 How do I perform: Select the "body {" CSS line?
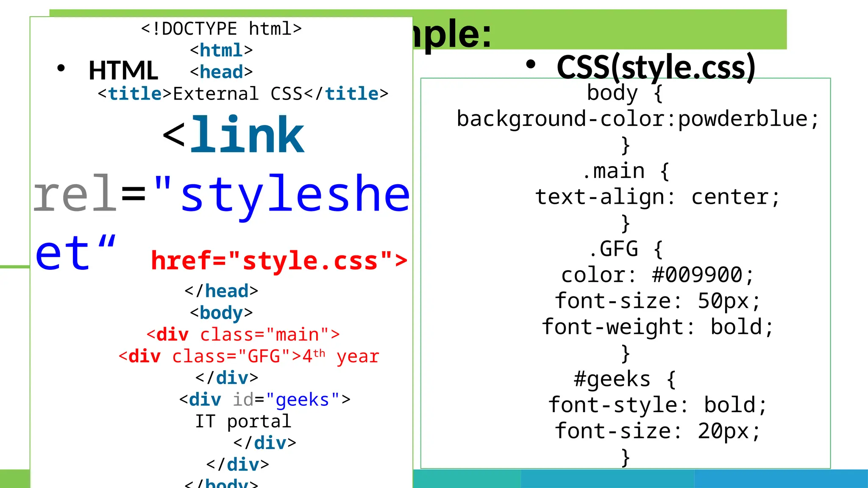tap(625, 93)
